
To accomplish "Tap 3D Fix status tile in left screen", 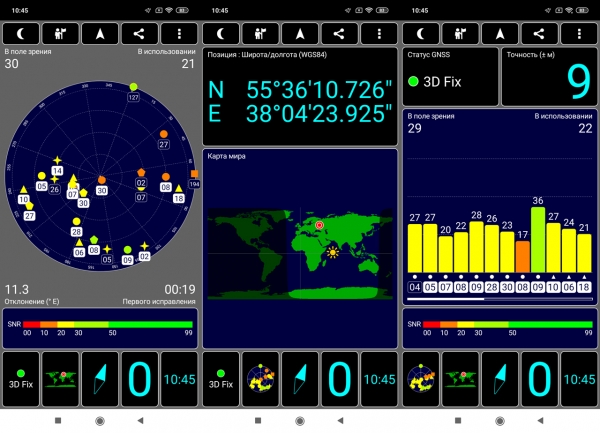I will click(21, 379).
